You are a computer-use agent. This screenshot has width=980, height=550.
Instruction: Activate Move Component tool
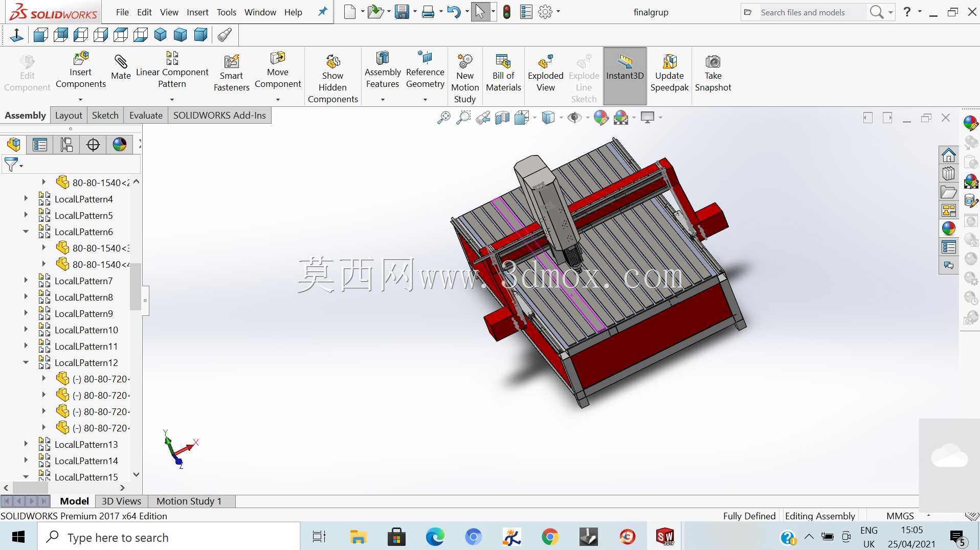278,71
